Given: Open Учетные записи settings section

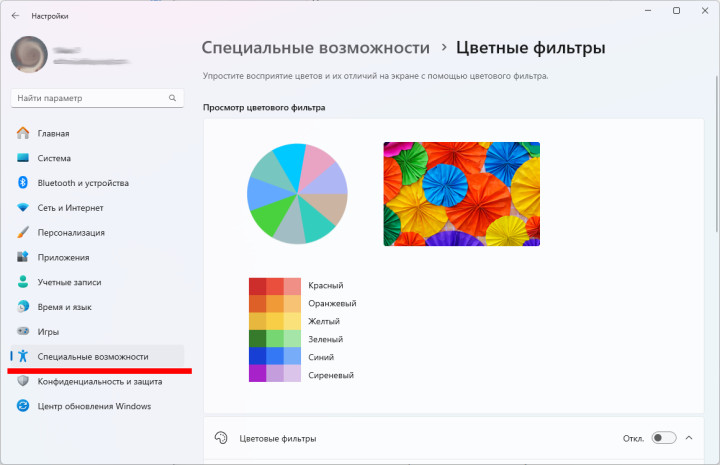Looking at the screenshot, I should [69, 282].
